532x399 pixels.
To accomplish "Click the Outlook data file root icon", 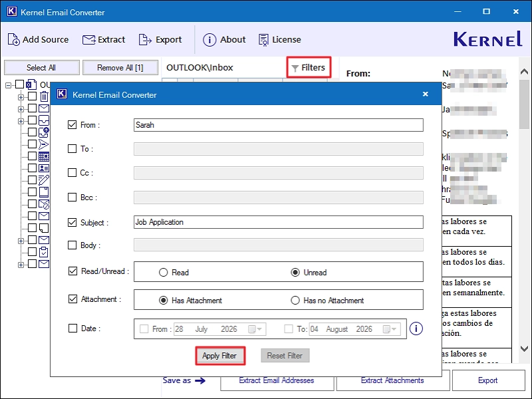I will point(31,84).
